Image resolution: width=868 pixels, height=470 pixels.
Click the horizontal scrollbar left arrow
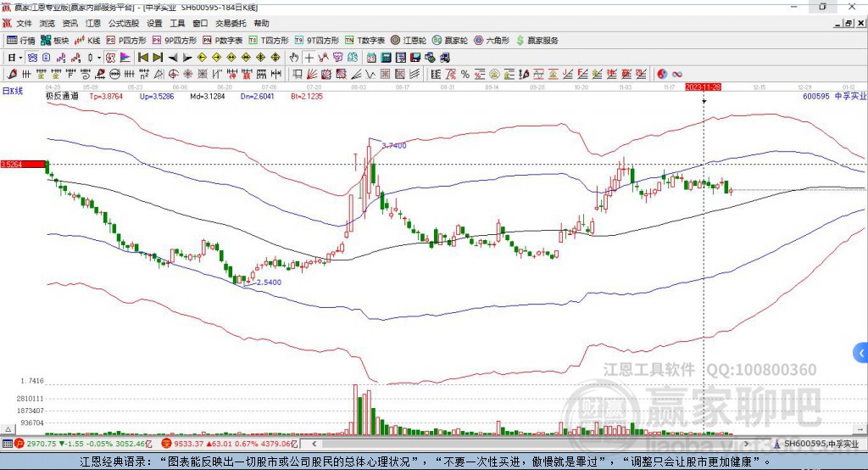tap(314, 444)
